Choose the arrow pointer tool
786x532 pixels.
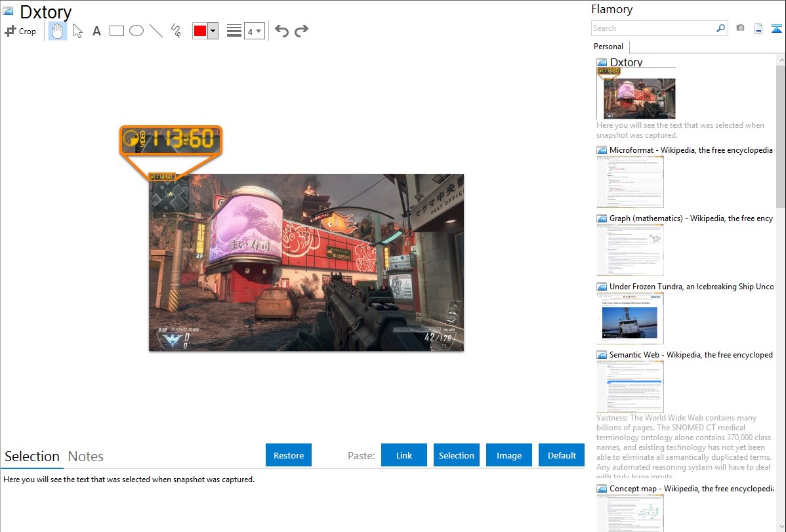point(77,31)
